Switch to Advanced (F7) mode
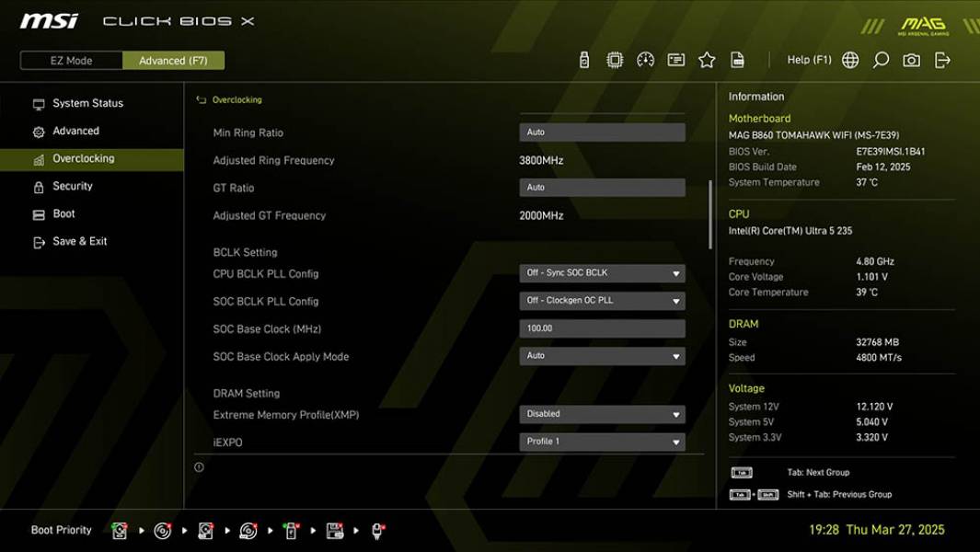The height and width of the screenshot is (552, 980). click(173, 61)
